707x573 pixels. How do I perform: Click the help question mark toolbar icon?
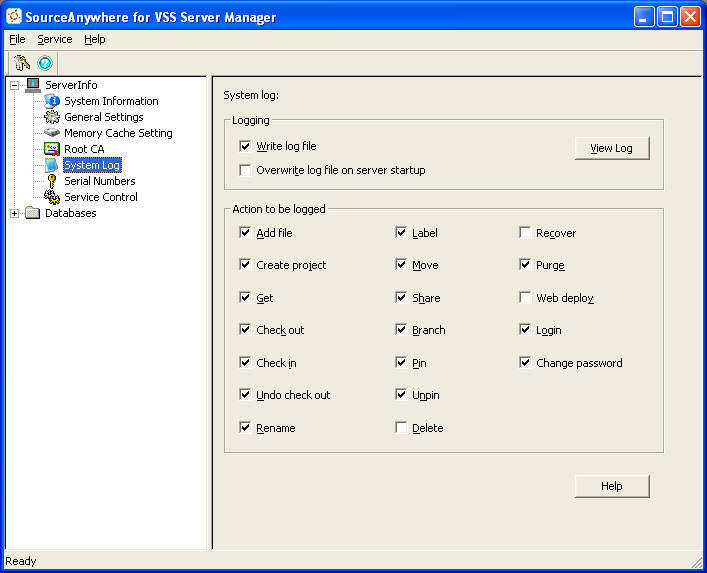click(x=45, y=62)
